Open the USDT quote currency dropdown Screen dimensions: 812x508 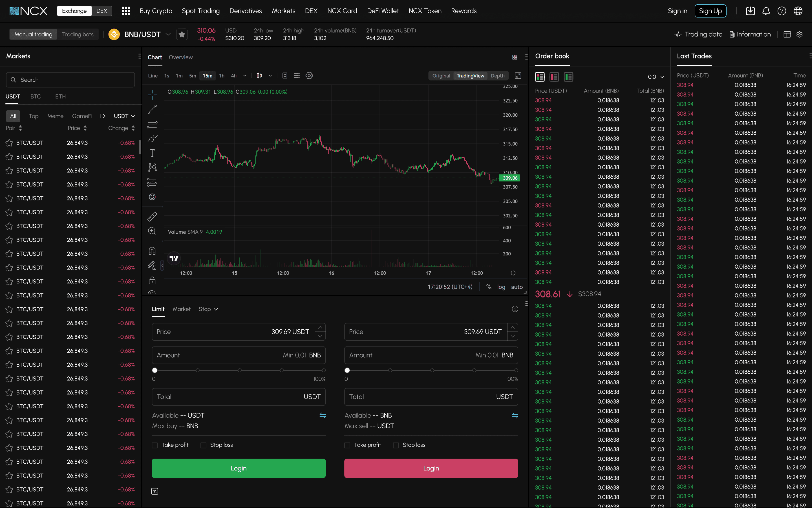(x=124, y=116)
